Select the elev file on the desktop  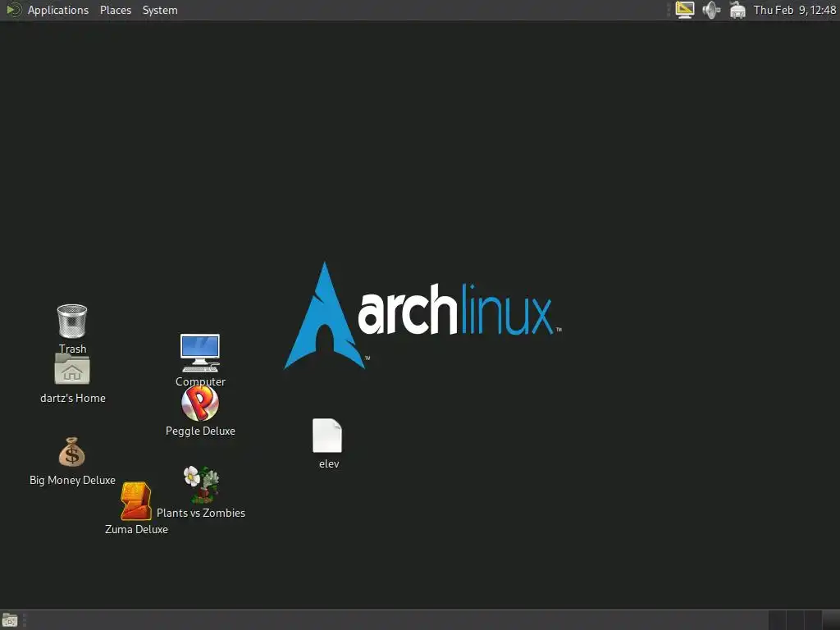327,436
